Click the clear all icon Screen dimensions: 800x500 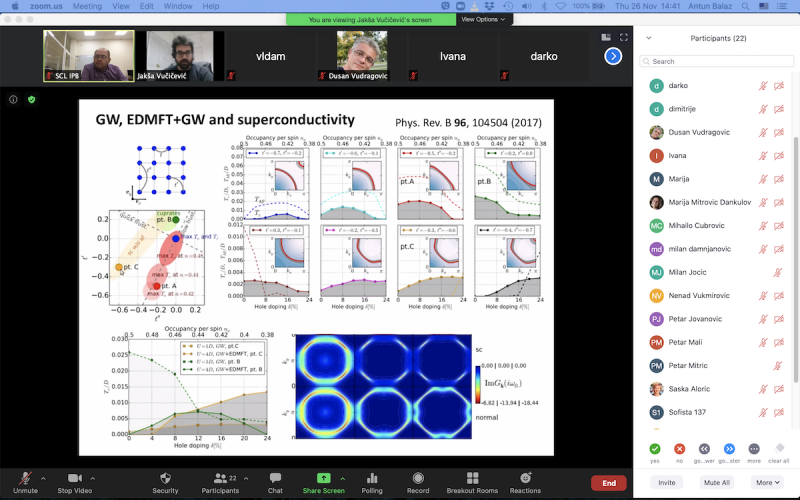779,449
